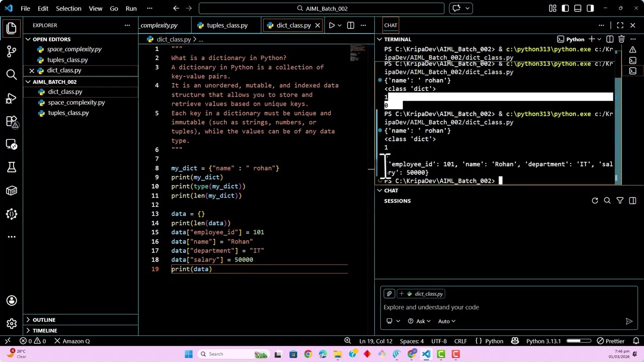The image size is (644, 362).
Task: Open the Selection menu
Action: (68, 8)
